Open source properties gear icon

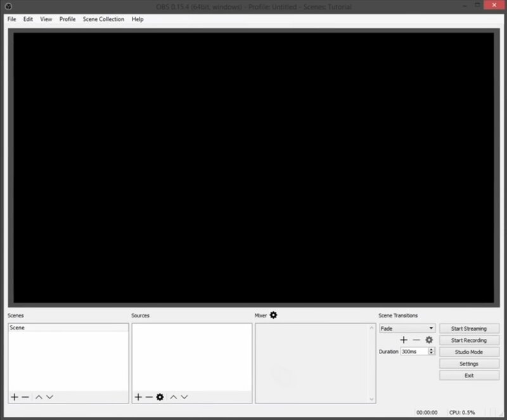pyautogui.click(x=160, y=397)
